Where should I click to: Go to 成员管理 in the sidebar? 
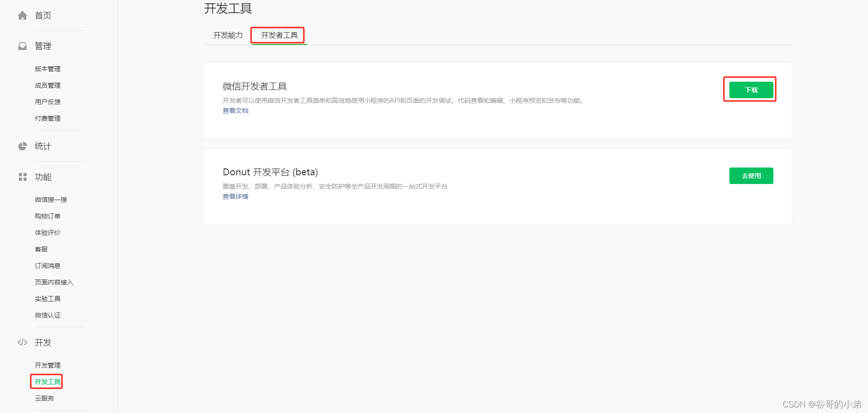pyautogui.click(x=48, y=85)
